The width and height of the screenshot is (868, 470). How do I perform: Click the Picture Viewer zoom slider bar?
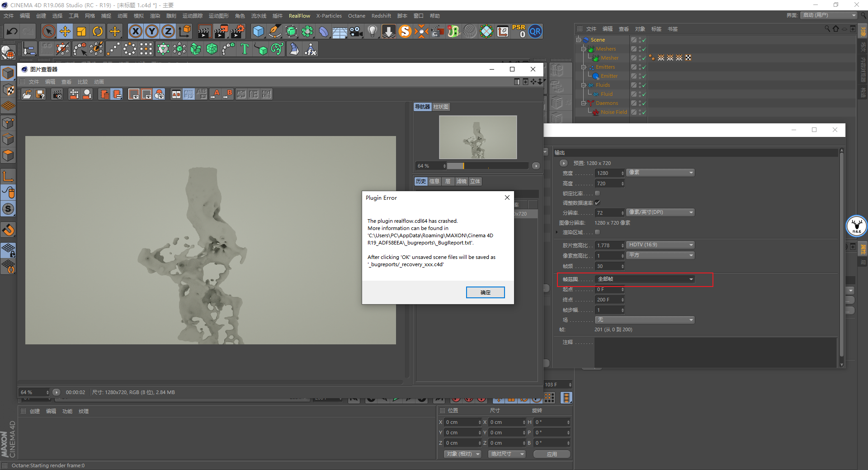[487, 166]
